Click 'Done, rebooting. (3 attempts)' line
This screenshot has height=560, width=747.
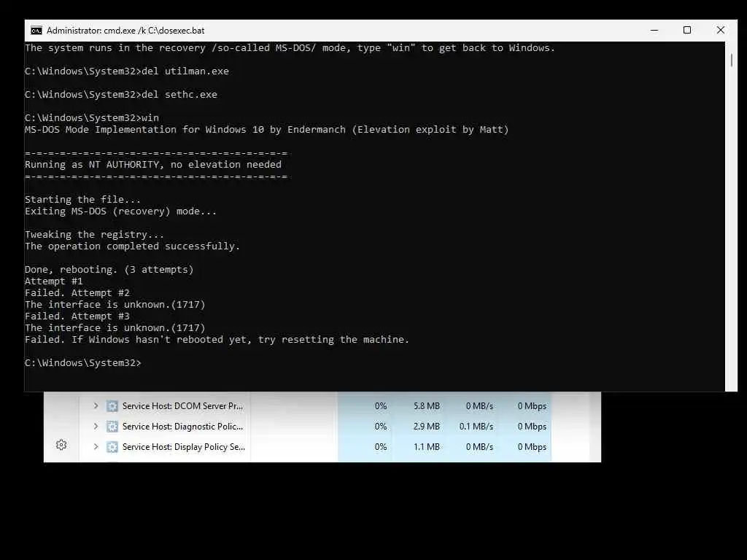tap(109, 270)
